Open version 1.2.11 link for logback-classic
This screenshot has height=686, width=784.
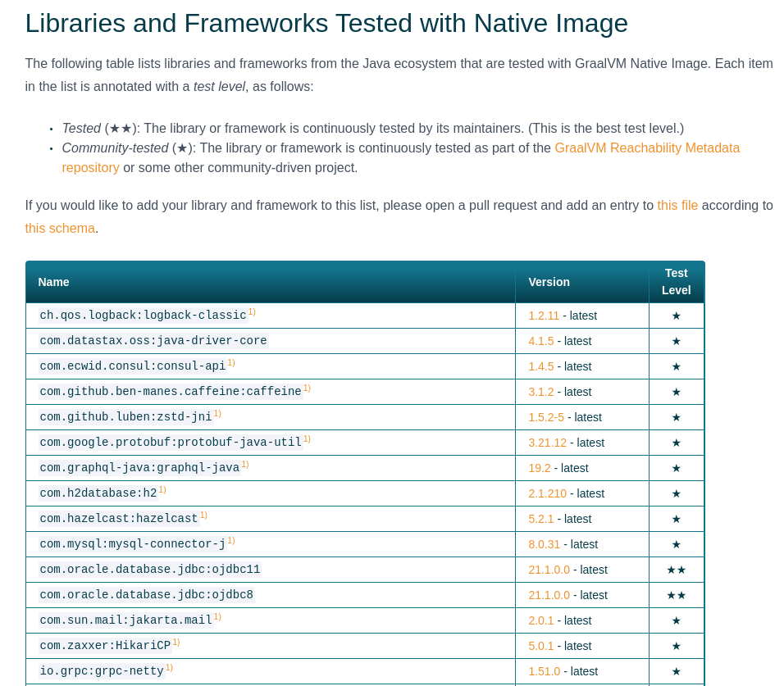[x=544, y=316]
